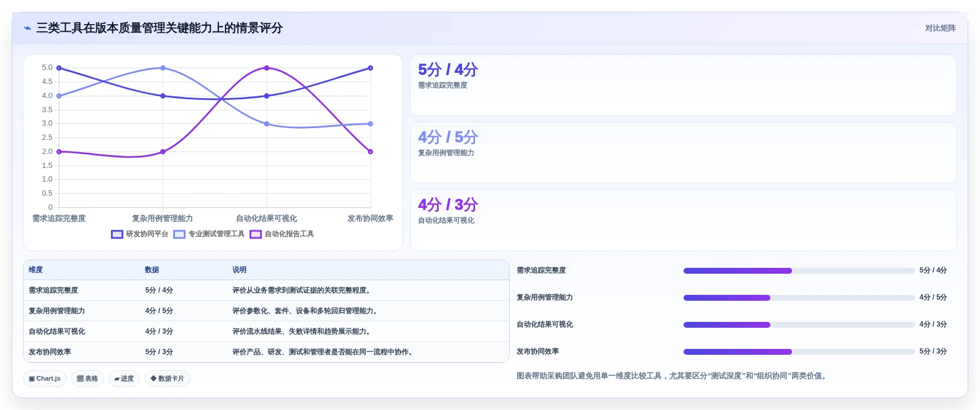980x410 pixels.
Task: Toggle the 专业测试管理工具 legend swatch
Action: 179,234
